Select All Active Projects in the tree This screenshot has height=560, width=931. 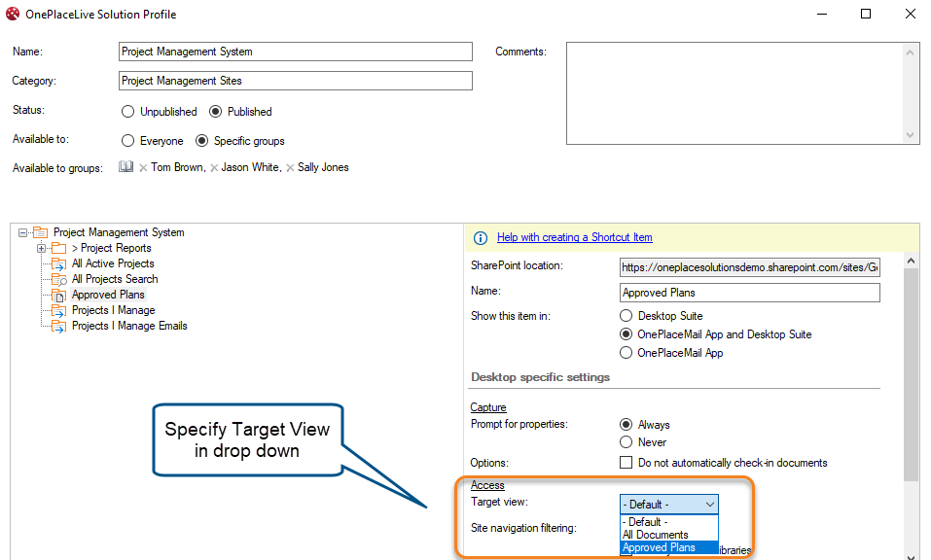(113, 263)
